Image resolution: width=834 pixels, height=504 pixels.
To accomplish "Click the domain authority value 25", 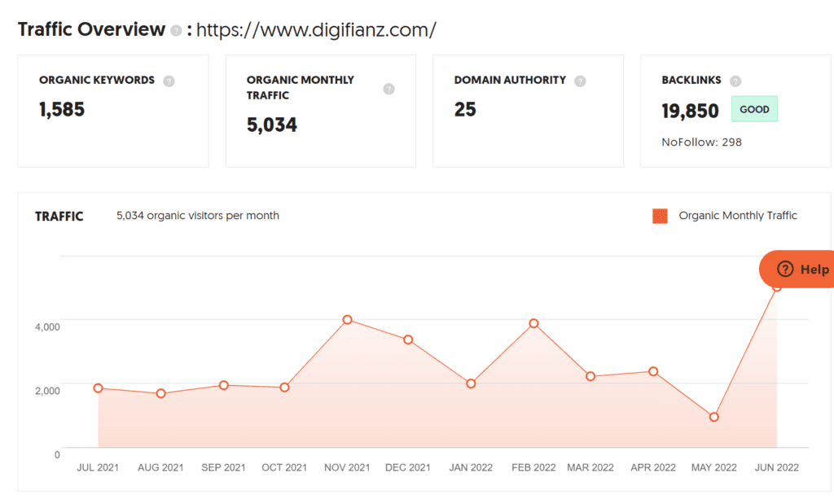I will 465,110.
